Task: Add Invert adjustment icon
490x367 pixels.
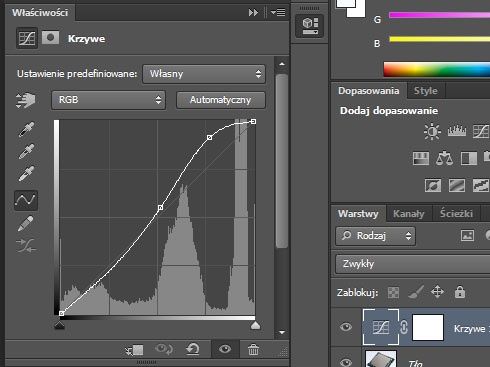Action: [433, 185]
